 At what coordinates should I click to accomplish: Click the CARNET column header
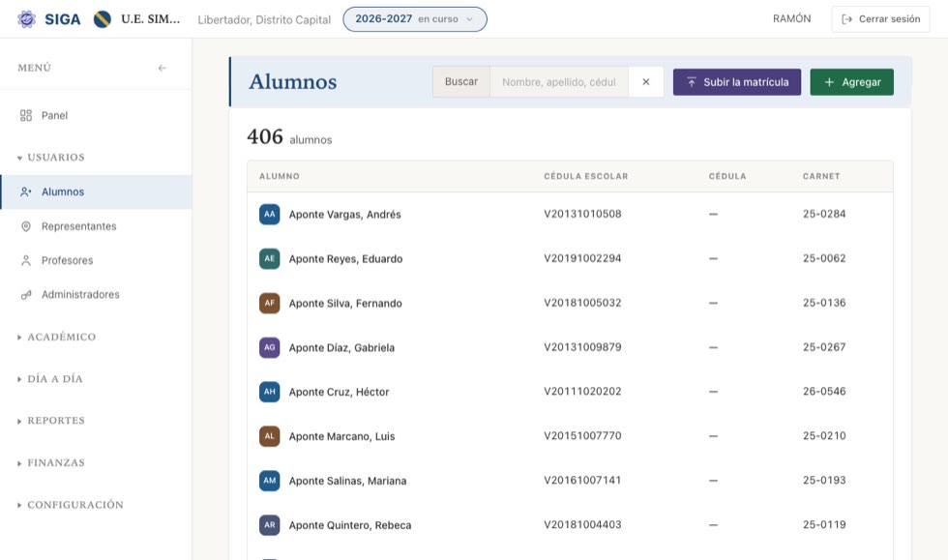pos(821,177)
